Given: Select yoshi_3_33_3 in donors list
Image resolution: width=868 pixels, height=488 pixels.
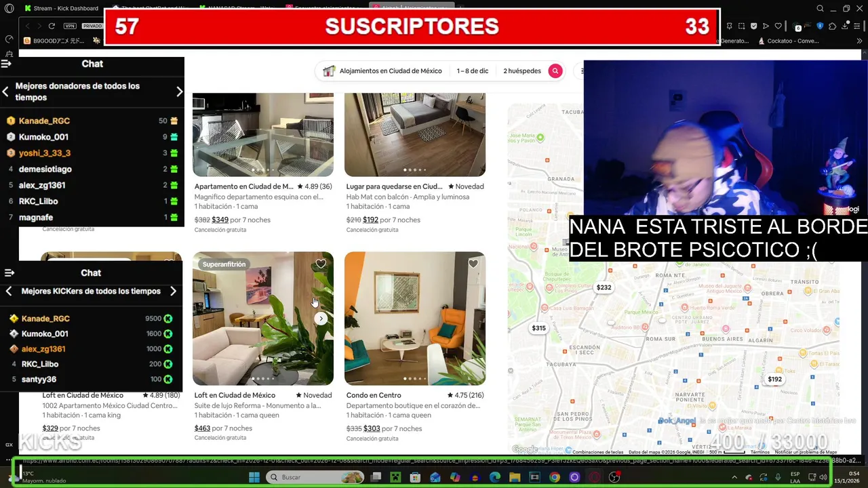Looking at the screenshot, I should point(45,153).
